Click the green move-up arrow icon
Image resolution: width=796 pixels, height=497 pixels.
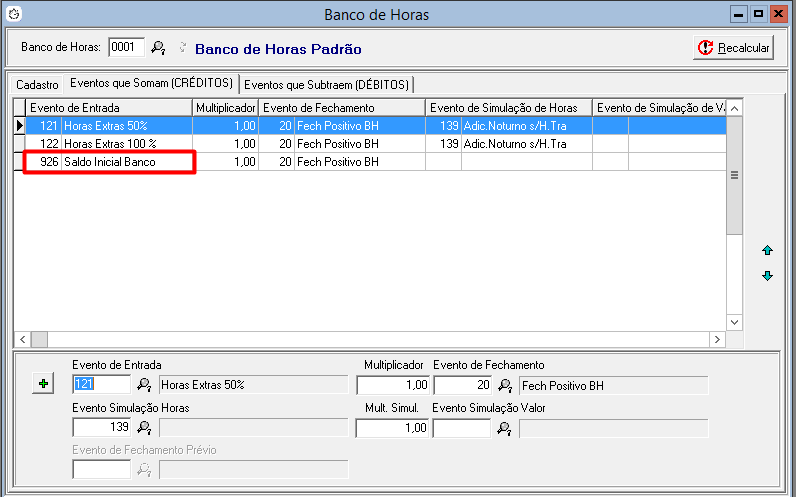[x=767, y=250]
